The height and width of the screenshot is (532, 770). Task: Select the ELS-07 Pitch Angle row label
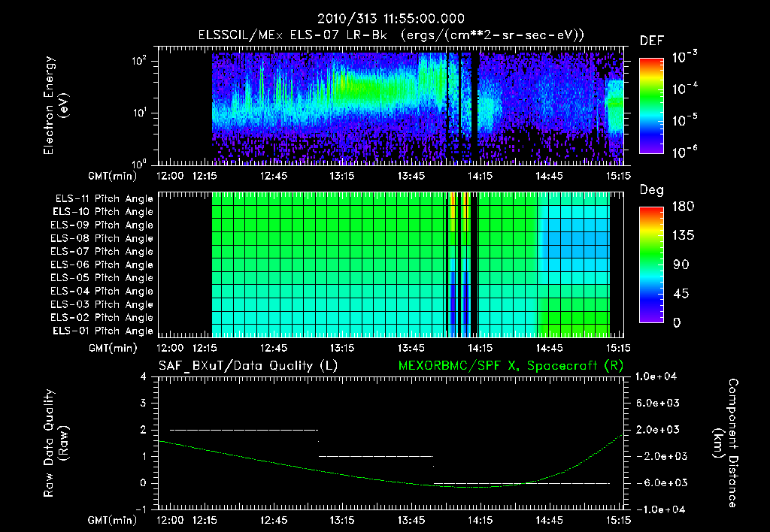[102, 251]
